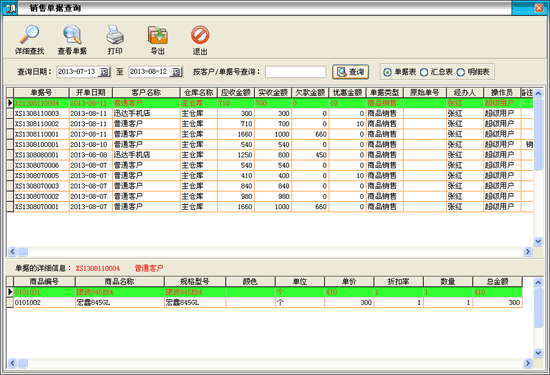The image size is (550, 375).
Task: Focus the 按客户/单据号查询 input field
Action: (296, 72)
